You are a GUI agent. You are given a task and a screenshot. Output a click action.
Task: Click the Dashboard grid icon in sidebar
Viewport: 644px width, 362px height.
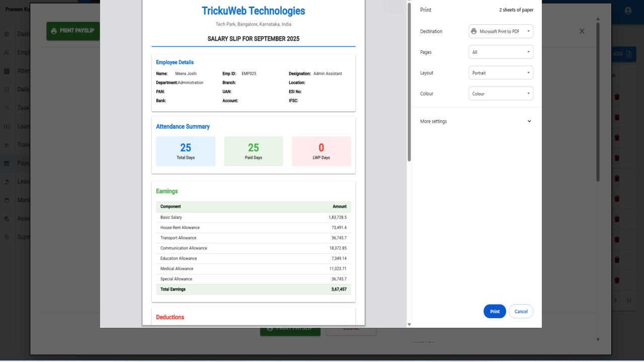click(x=7, y=34)
